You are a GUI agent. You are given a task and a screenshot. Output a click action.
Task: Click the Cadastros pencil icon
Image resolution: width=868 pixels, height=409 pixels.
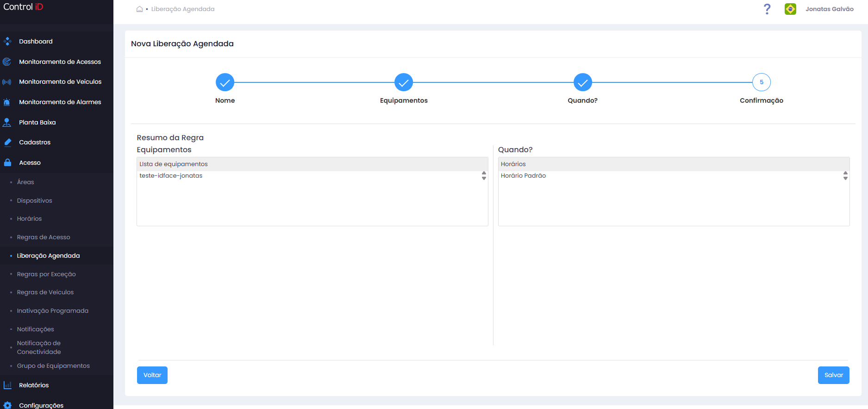click(x=7, y=143)
